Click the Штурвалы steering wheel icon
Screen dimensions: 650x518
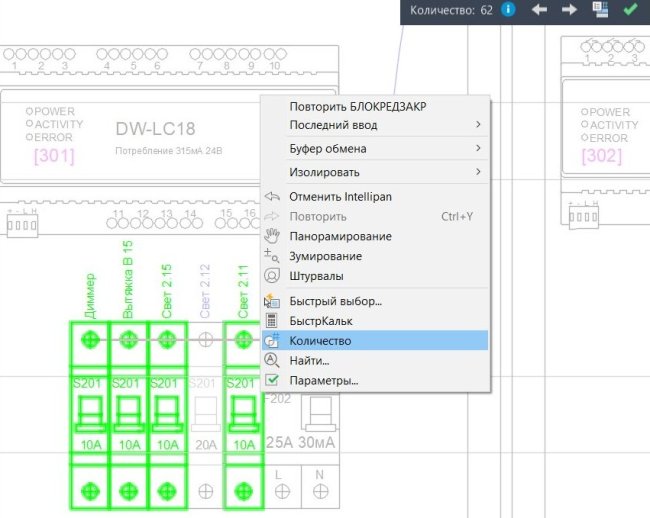tap(272, 277)
